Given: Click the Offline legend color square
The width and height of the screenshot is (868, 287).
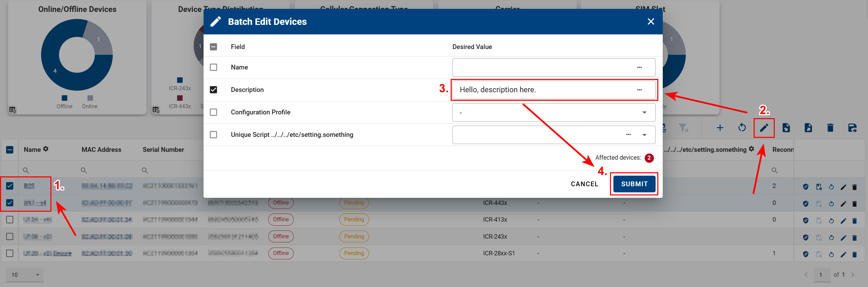Looking at the screenshot, I should pyautogui.click(x=64, y=98).
